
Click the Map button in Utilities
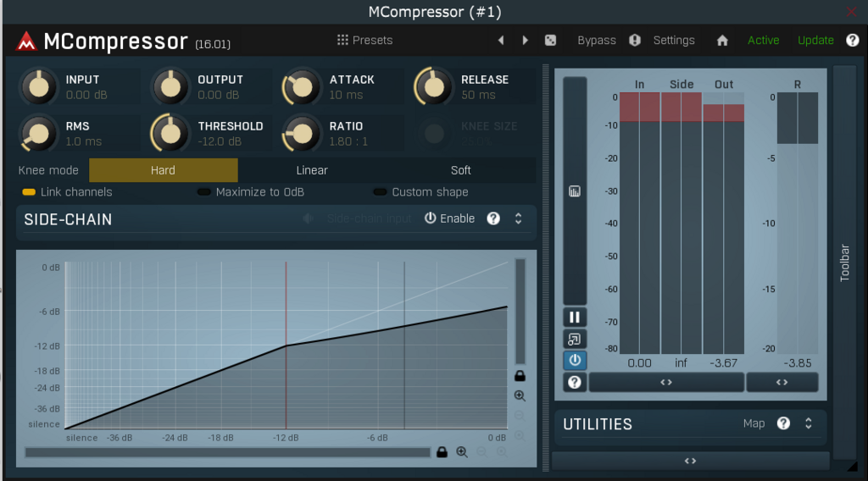coord(754,423)
